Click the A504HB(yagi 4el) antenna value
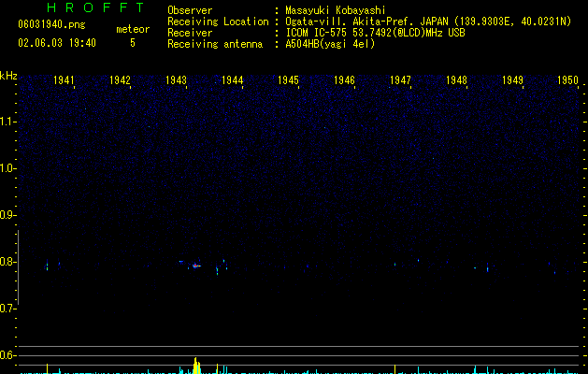Image resolution: width=588 pixels, height=374 pixels. [x=330, y=44]
